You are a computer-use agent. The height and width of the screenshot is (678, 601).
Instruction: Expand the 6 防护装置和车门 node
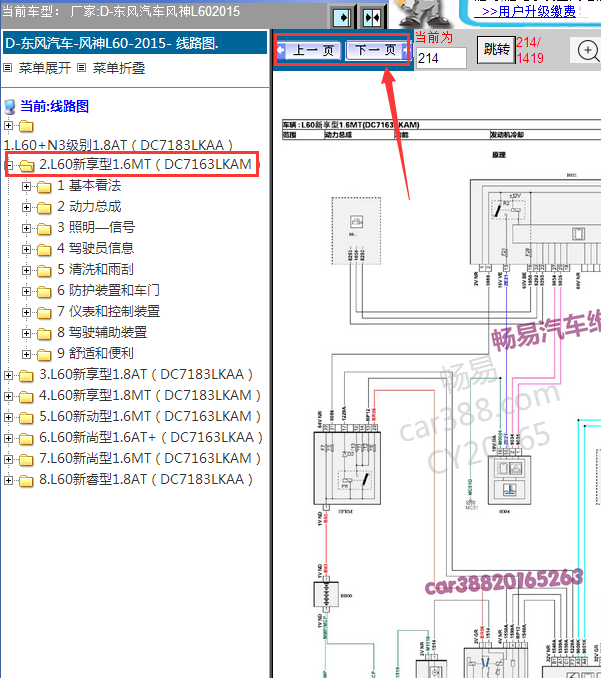point(26,291)
